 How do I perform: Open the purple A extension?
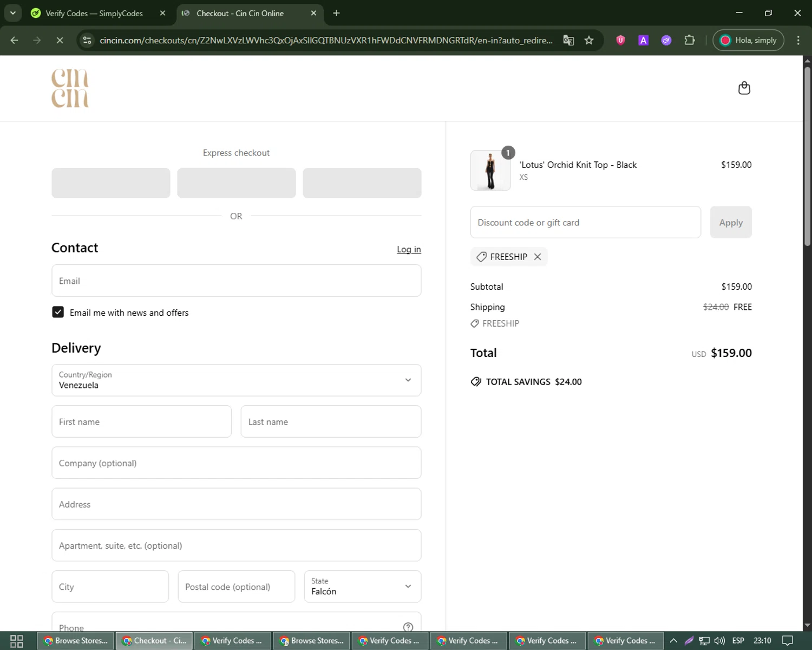[x=644, y=40]
